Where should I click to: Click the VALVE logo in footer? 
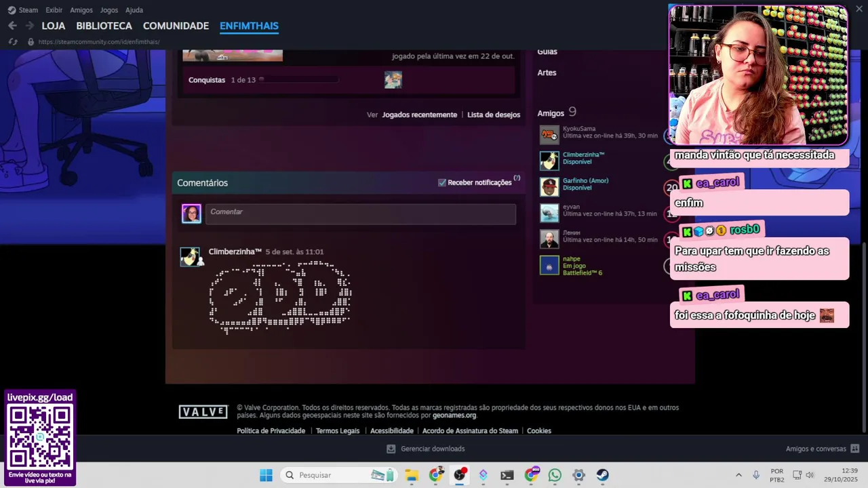tap(203, 411)
